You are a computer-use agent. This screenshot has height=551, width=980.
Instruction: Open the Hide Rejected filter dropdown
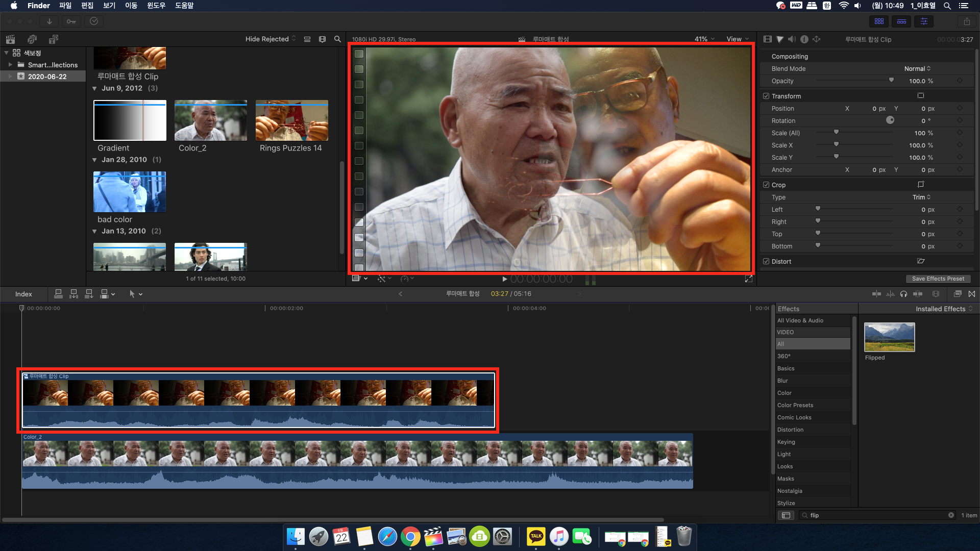pyautogui.click(x=270, y=39)
